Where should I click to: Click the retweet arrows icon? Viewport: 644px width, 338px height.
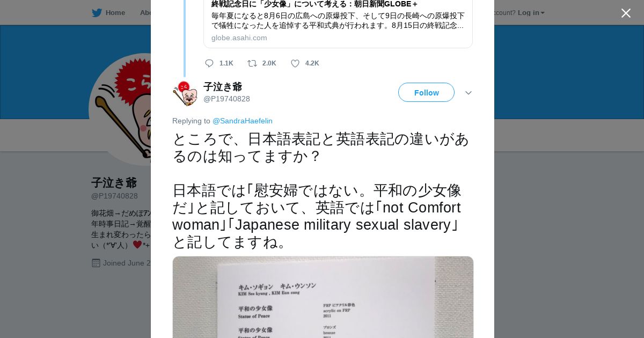[x=252, y=63]
